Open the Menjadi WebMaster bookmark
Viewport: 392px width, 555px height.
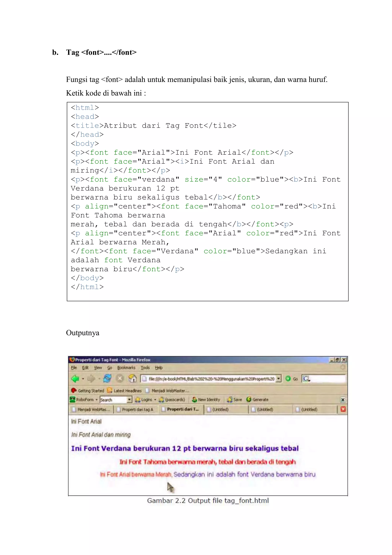167,391
